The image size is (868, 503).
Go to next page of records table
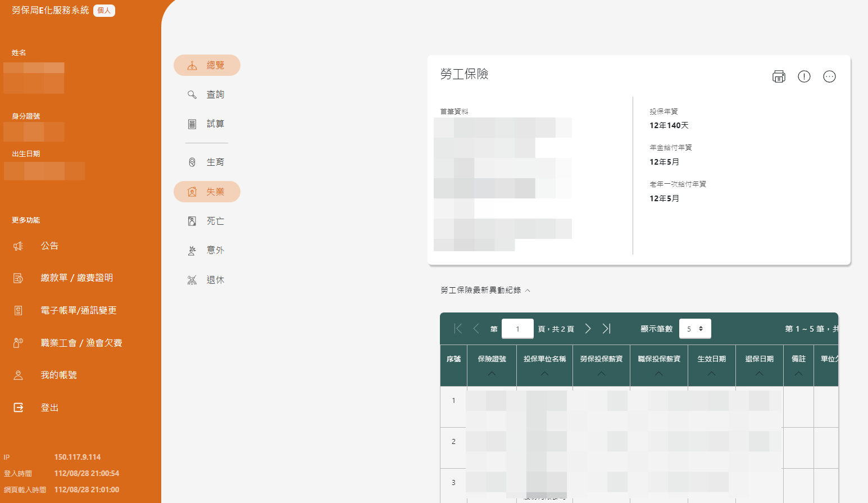tap(588, 329)
